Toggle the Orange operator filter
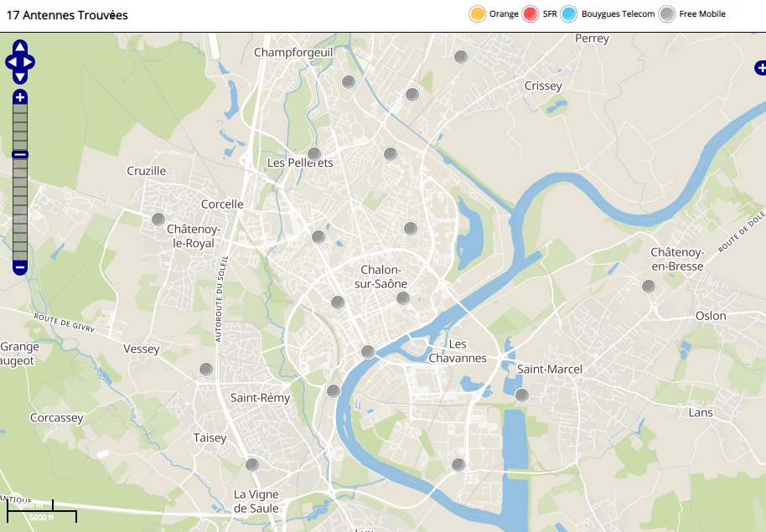This screenshot has height=532, width=766. pyautogui.click(x=478, y=14)
